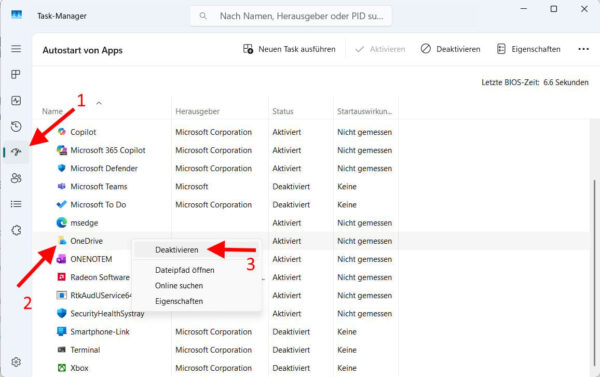Click the Radeon Software icon

(x=61, y=277)
